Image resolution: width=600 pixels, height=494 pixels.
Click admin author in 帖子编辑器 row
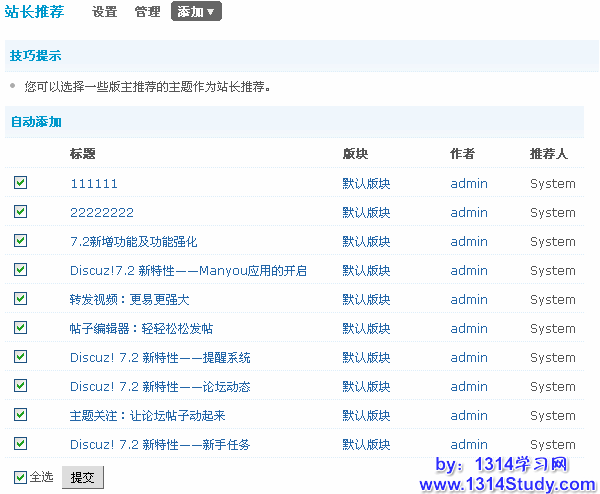pos(469,329)
